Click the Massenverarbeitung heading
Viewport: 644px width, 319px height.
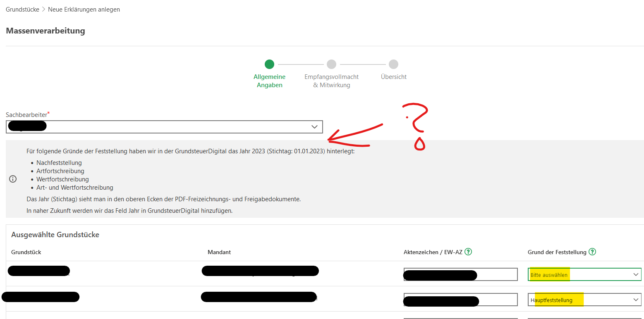tap(45, 31)
